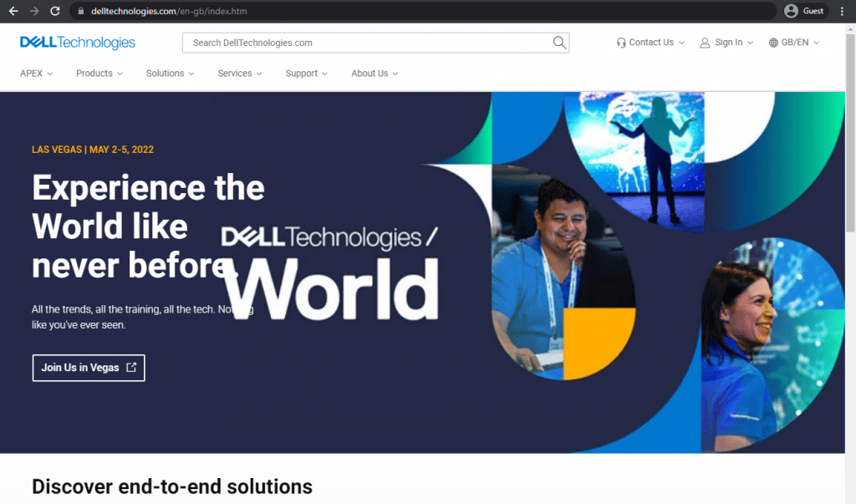Expand the Sign In dropdown chevron
The image size is (856, 504).
[750, 43]
